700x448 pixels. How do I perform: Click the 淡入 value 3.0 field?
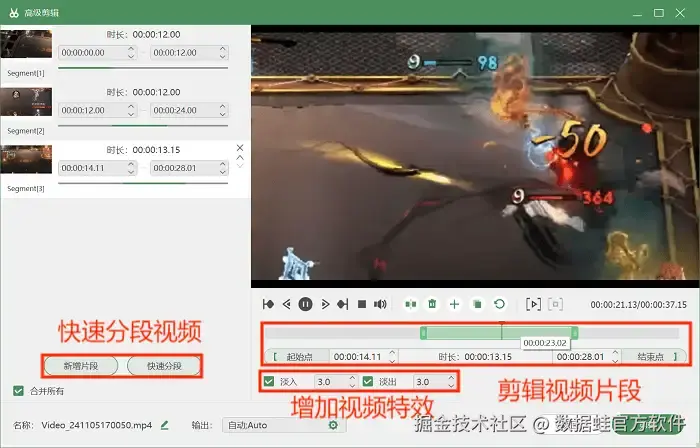[x=335, y=382]
